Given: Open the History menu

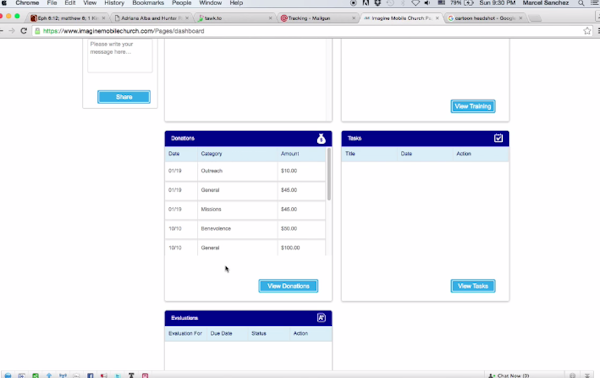Looking at the screenshot, I should (114, 3).
